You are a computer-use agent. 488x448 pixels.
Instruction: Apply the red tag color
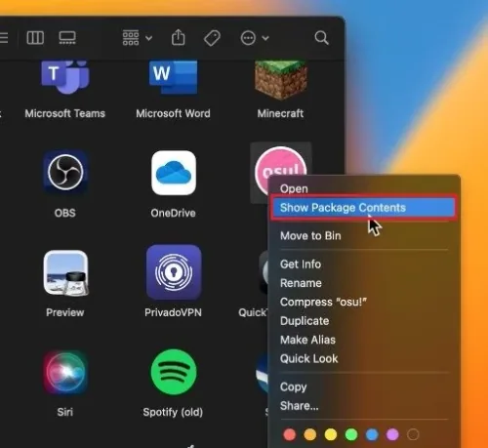tap(290, 434)
